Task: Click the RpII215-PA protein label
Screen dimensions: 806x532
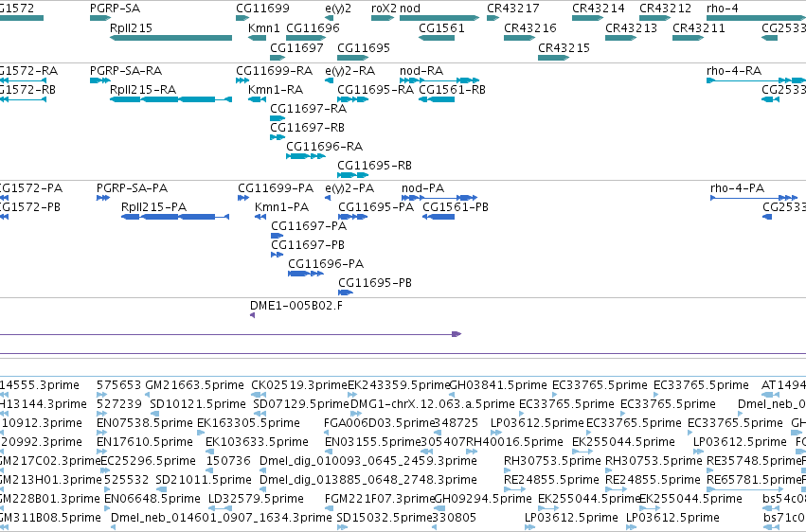Action: pyautogui.click(x=153, y=207)
